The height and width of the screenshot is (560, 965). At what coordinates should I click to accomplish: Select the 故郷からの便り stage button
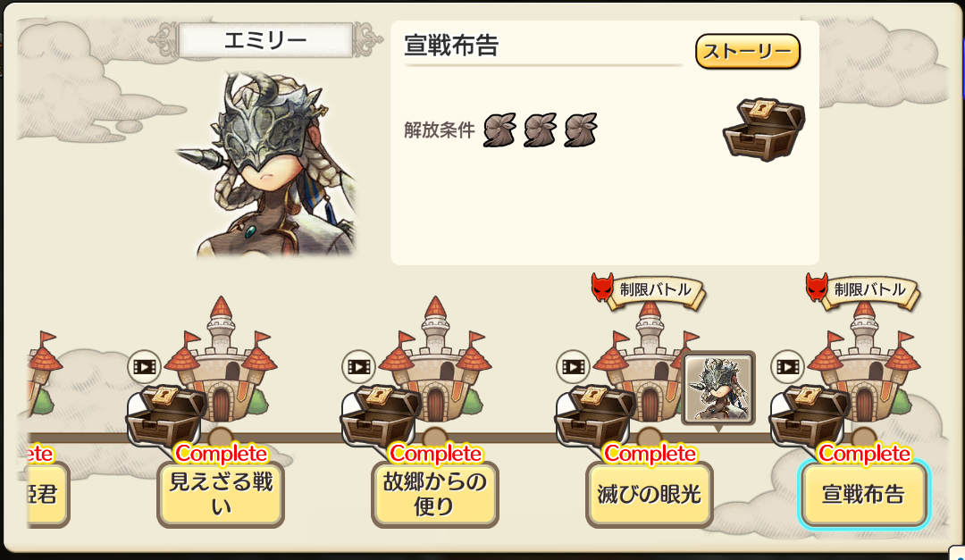tap(435, 494)
